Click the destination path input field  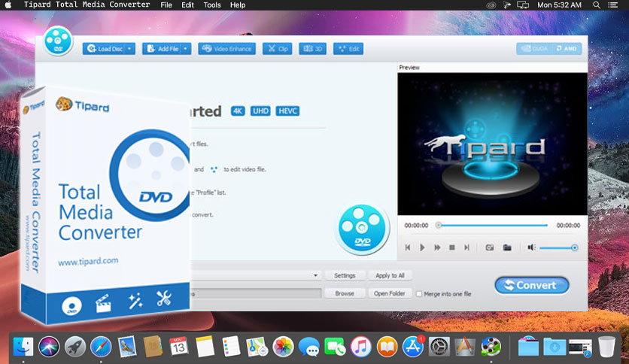[256, 293]
